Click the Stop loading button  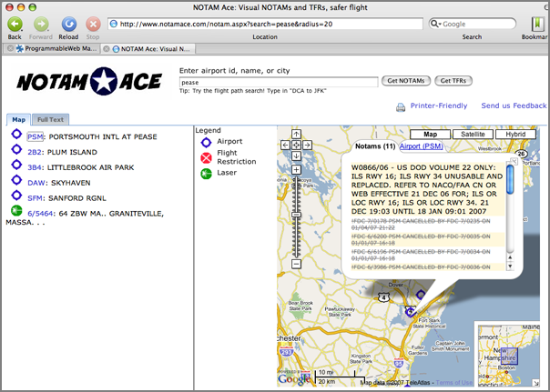click(x=93, y=25)
